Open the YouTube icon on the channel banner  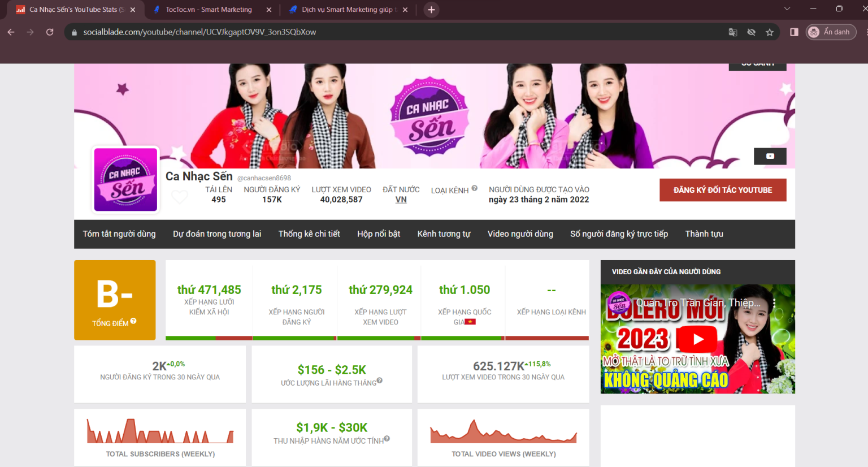(770, 156)
